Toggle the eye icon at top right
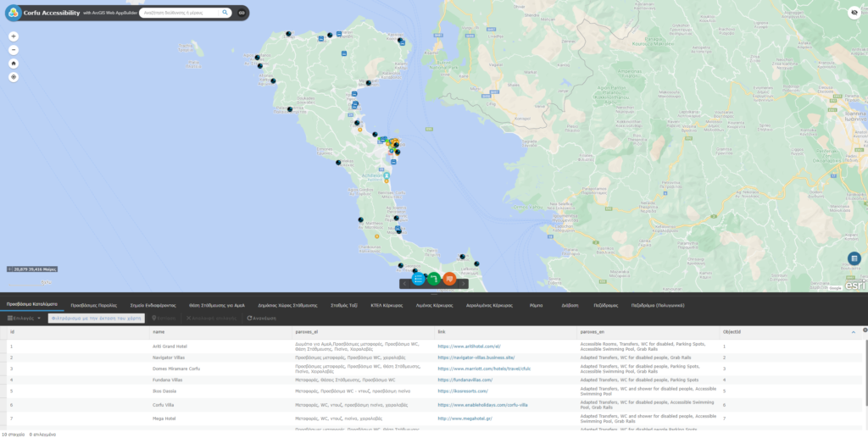The image size is (868, 438). pyautogui.click(x=854, y=13)
